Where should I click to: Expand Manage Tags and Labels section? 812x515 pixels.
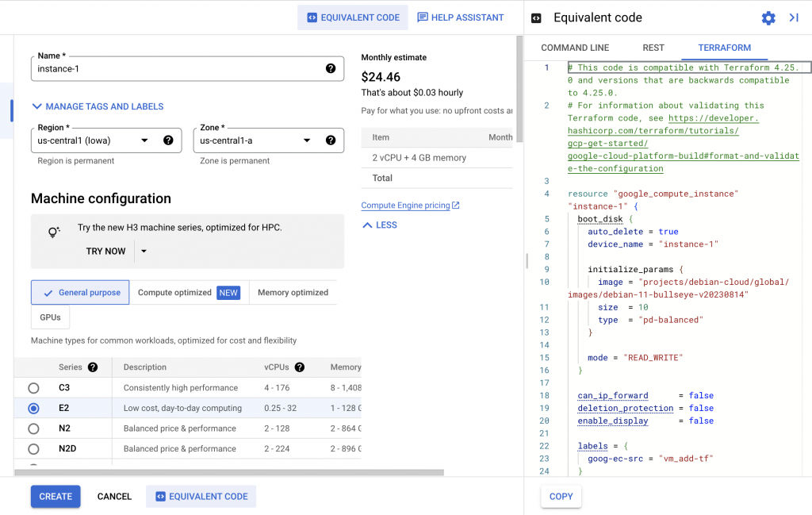click(x=98, y=106)
